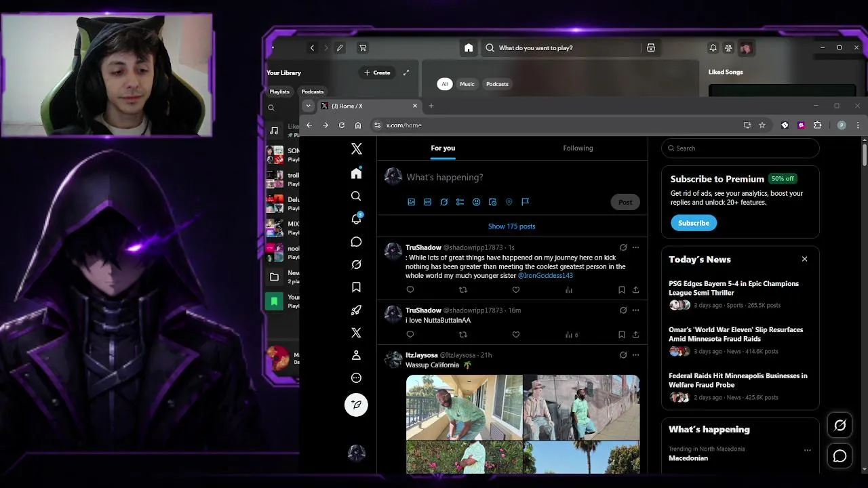868x488 pixels.
Task: Open More circle icon in X sidebar
Action: point(356,378)
